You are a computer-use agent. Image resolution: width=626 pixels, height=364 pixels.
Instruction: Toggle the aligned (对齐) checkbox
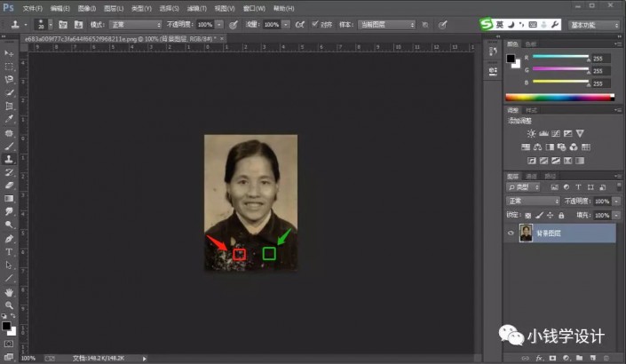315,24
